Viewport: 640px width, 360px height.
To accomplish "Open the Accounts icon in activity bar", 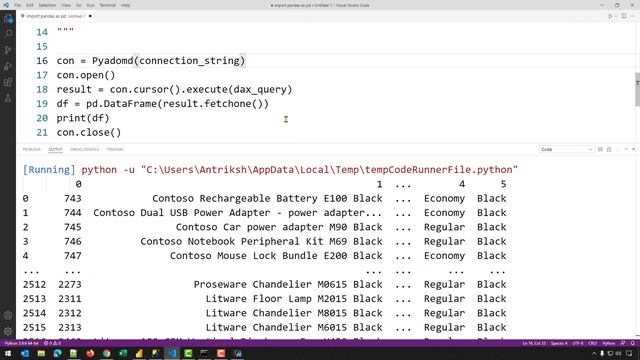I will (8, 315).
